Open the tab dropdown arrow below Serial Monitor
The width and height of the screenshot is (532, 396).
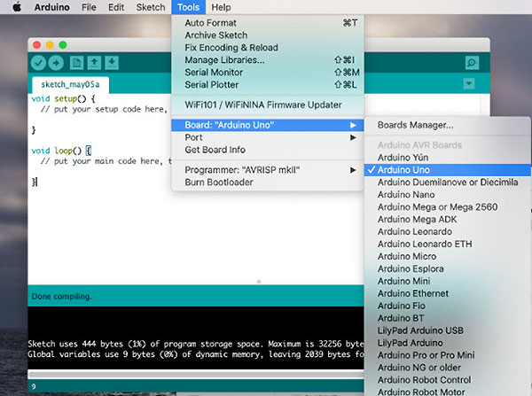(469, 83)
